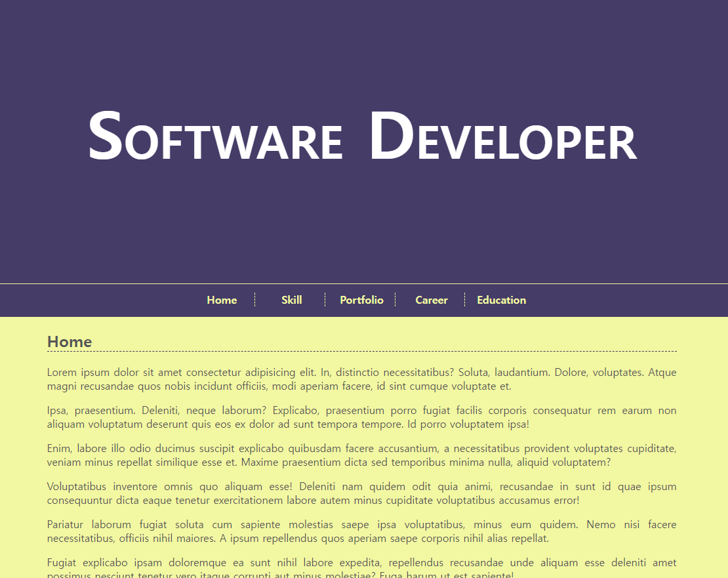This screenshot has height=578, width=728.
Task: Click the paragraph starting with Enim, labore
Action: (361, 455)
